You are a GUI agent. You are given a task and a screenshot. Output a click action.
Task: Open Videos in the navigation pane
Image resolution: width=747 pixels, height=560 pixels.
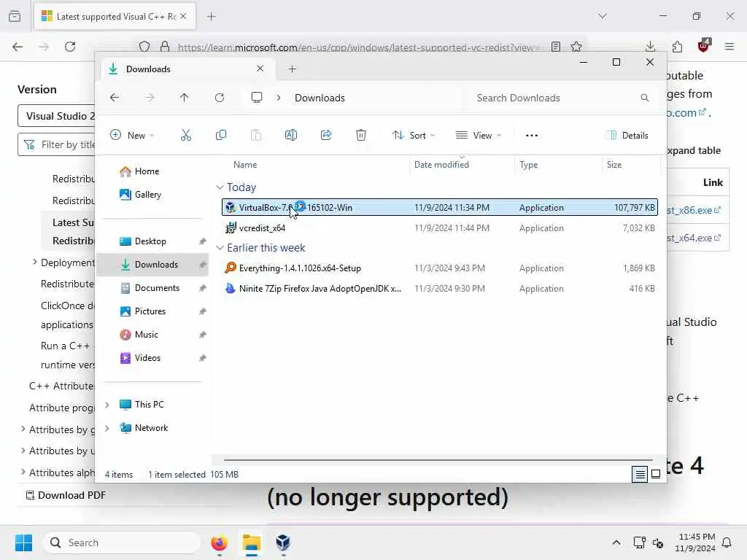[x=147, y=358]
